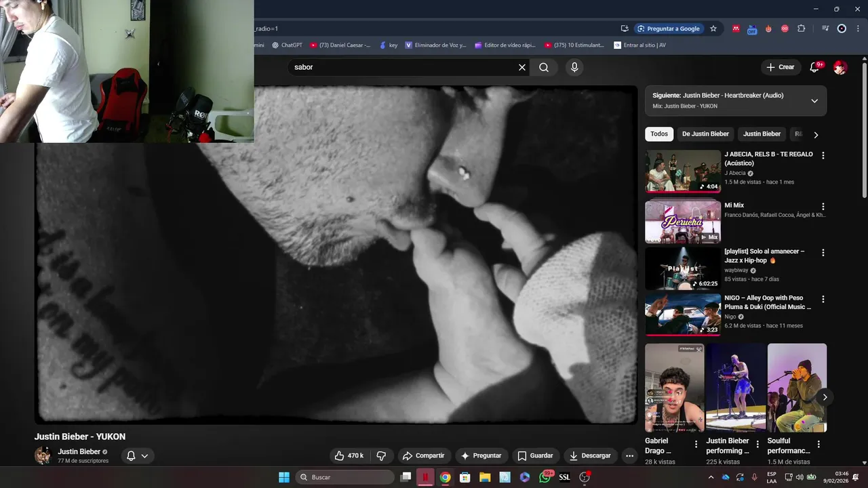Start voice search with the microphone icon
The image size is (868, 488).
click(x=574, y=67)
